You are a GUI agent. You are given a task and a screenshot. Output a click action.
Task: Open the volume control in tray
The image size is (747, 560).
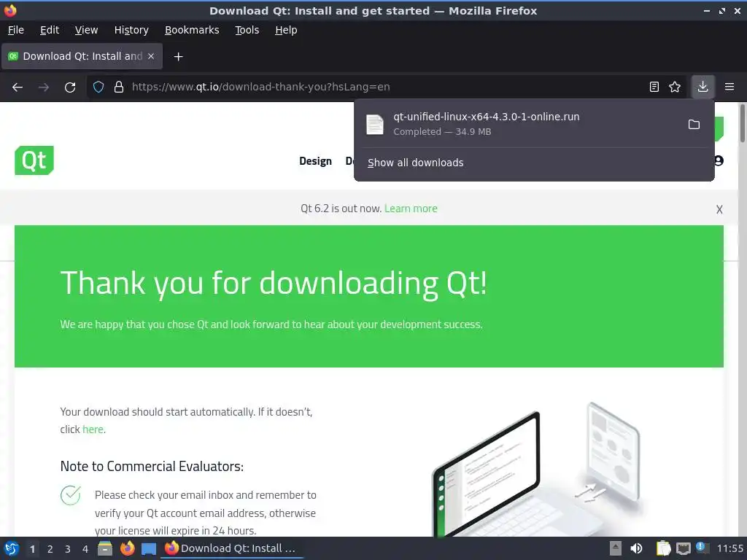click(x=636, y=548)
